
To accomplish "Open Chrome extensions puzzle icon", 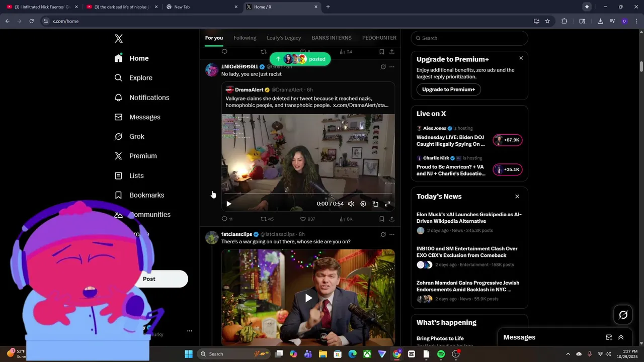I will pyautogui.click(x=564, y=21).
